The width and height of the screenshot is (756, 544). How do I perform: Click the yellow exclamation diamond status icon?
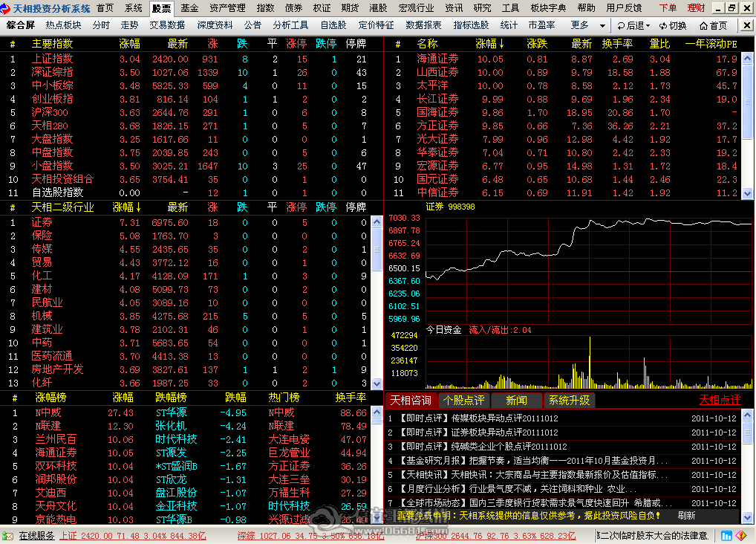[740, 536]
